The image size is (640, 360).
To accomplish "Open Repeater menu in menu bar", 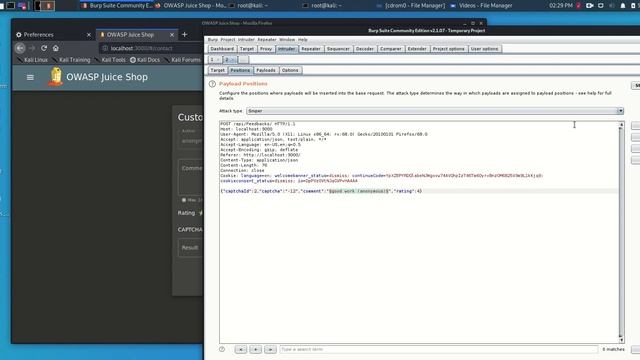I will click(267, 40).
